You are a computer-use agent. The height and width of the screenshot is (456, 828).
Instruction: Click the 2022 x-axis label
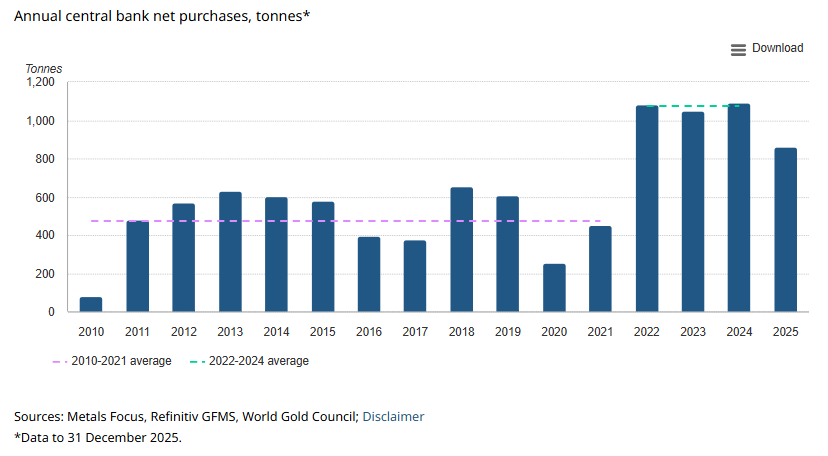(647, 332)
